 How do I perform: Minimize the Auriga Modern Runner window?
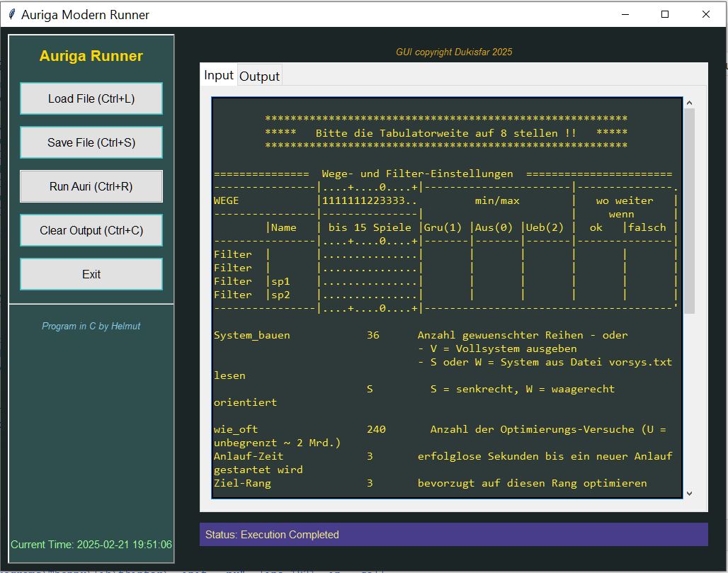pos(625,14)
